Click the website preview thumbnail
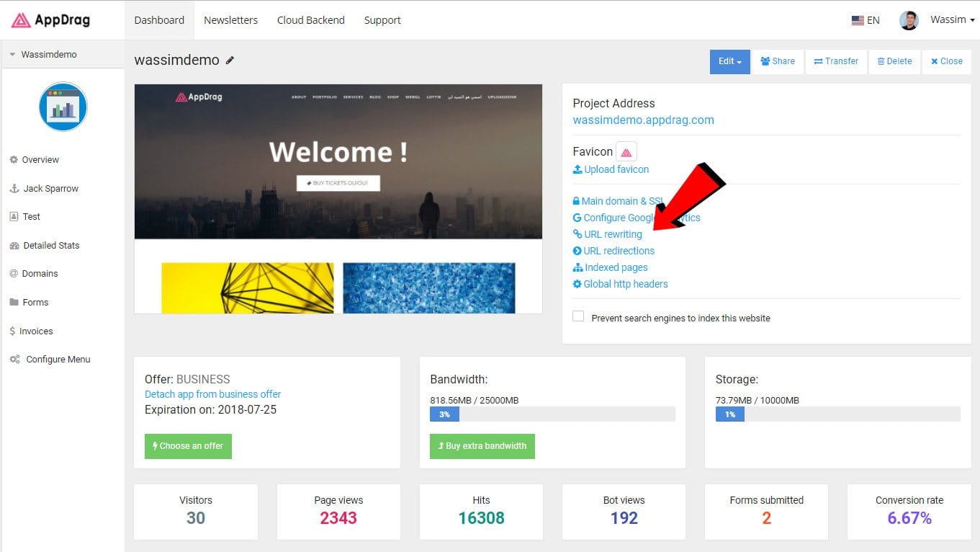980x552 pixels. (x=338, y=199)
